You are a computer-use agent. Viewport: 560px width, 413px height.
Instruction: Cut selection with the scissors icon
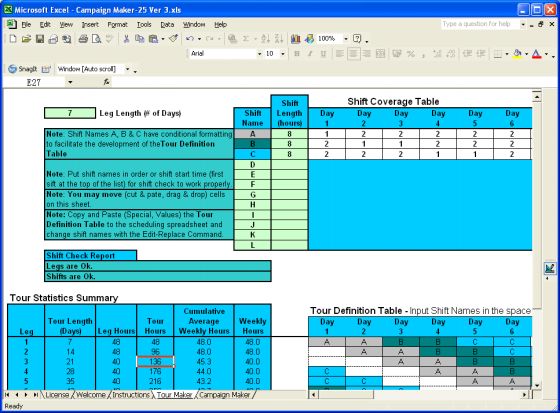126,39
